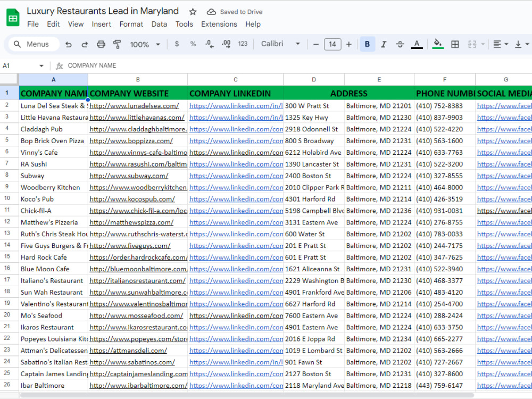
Task: Open the borders menu
Action: point(455,44)
